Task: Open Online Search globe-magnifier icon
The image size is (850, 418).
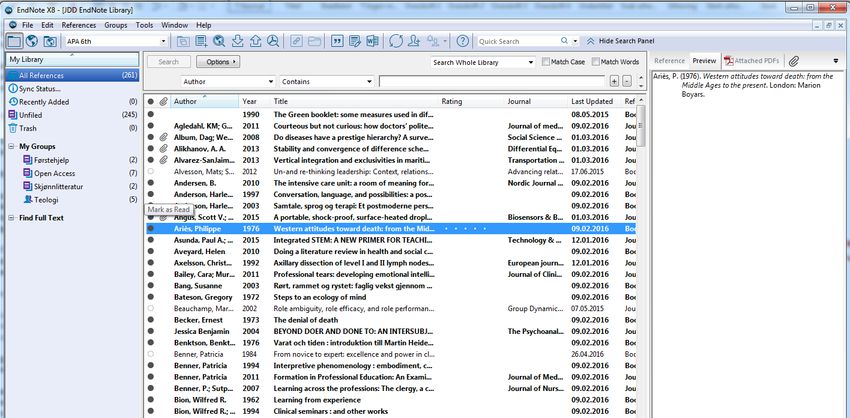Action: click(219, 41)
